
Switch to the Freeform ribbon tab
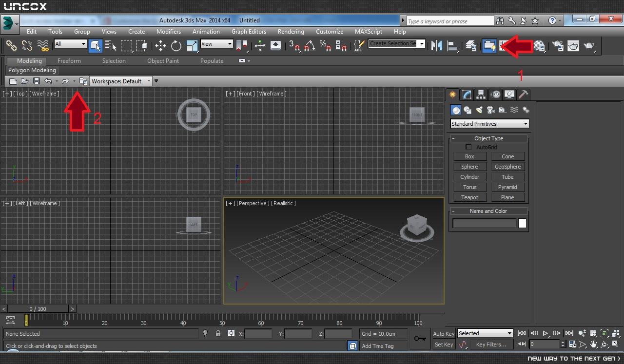[x=69, y=61]
